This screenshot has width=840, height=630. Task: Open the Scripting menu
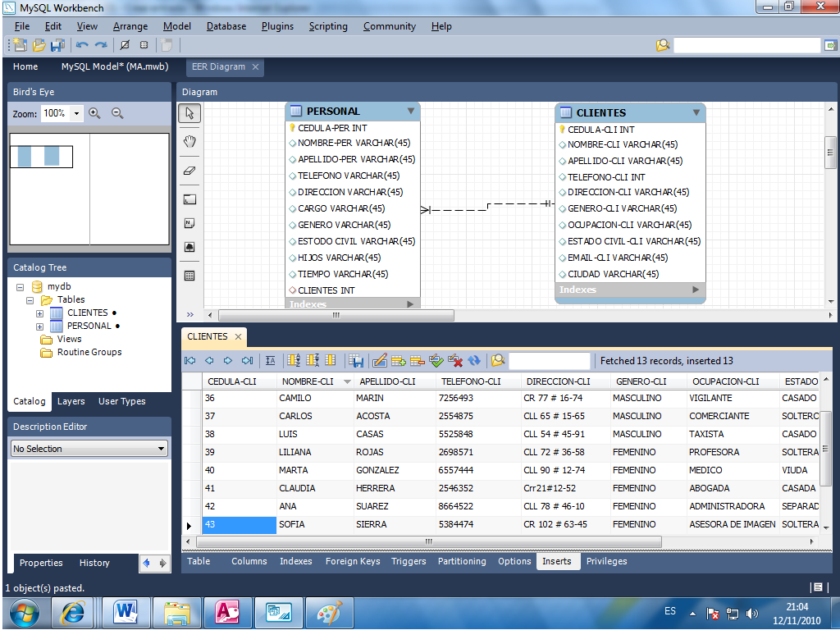328,26
